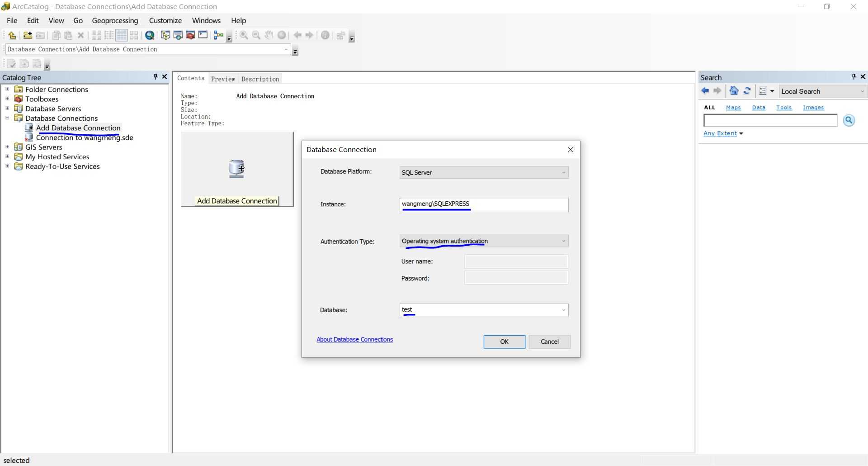Expand My Hosted Services tree node

coord(7,157)
